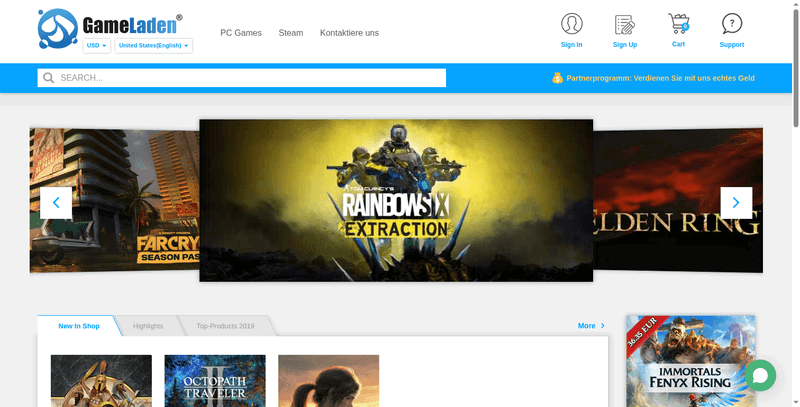Click the Sign Up text label

[625, 44]
